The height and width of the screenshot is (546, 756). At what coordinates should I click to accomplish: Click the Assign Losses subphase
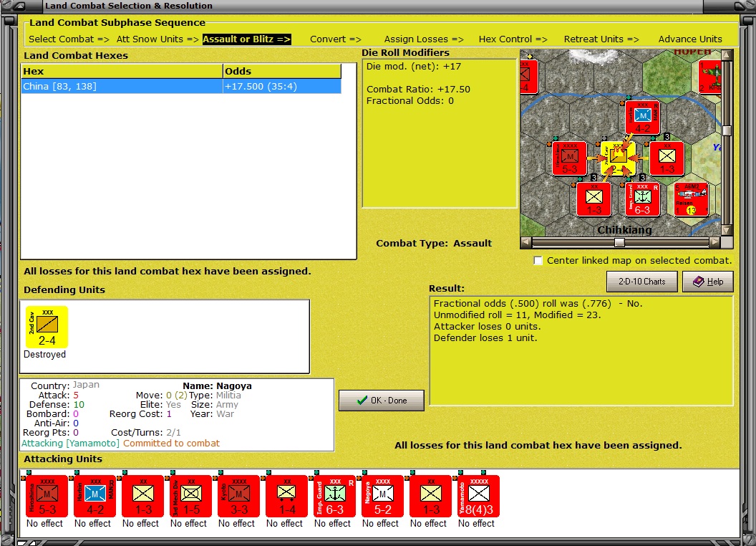point(424,39)
